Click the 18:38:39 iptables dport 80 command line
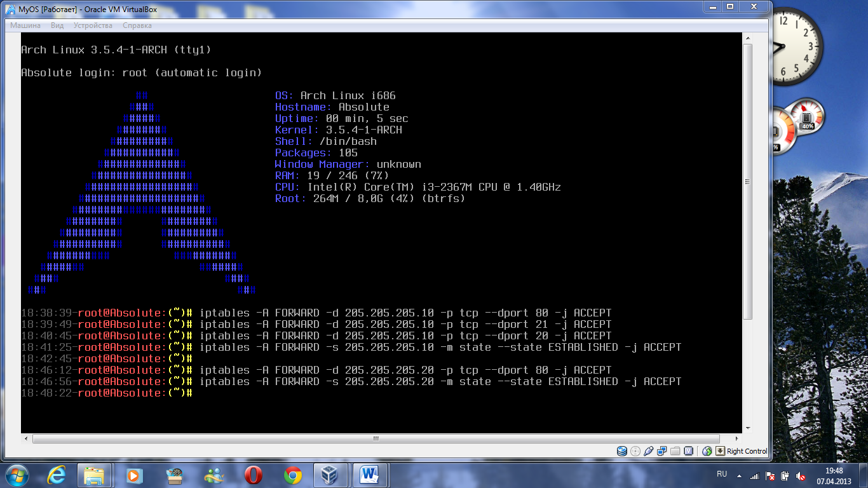The image size is (868, 488). (x=316, y=313)
